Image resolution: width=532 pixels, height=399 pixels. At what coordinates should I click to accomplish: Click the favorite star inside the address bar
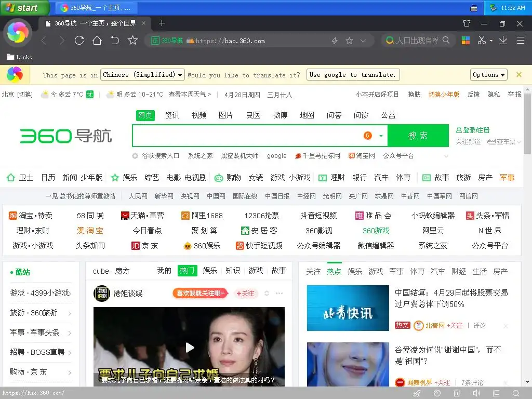tap(349, 41)
